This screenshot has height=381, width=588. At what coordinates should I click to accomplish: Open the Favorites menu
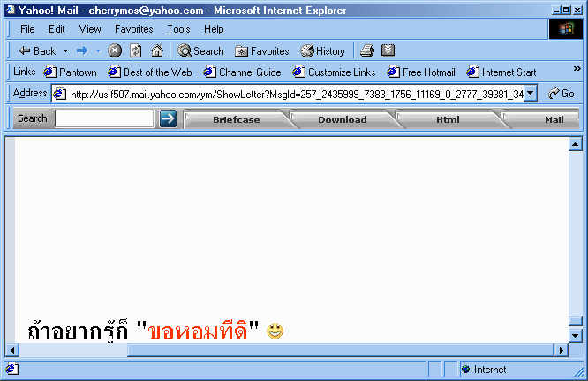(134, 29)
